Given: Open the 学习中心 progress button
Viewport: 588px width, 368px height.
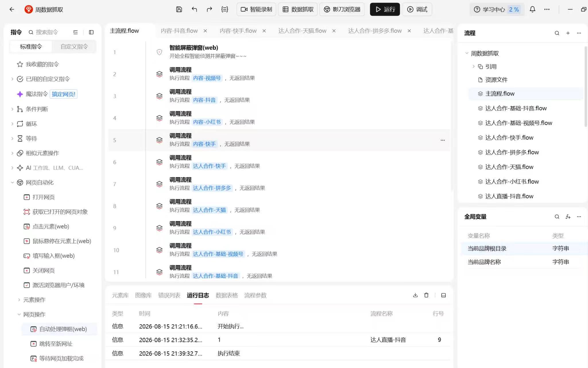Looking at the screenshot, I should (x=496, y=9).
